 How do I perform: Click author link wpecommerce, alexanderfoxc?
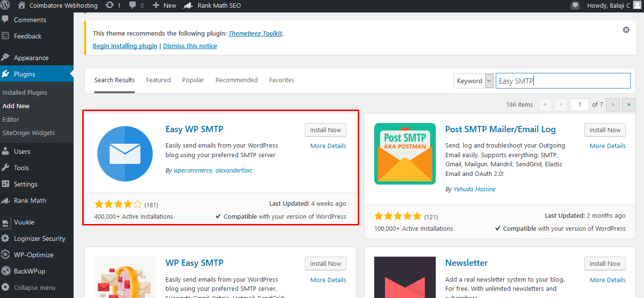pos(213,171)
